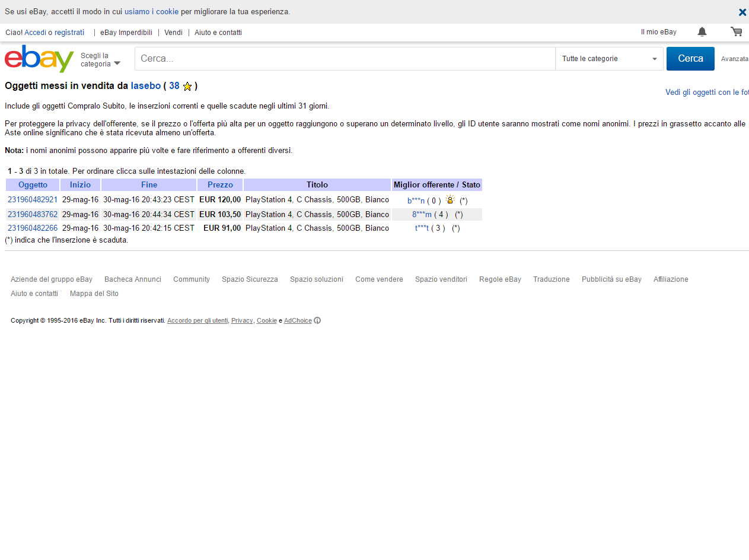
Task: Go to eBay home via logo
Action: 39,58
